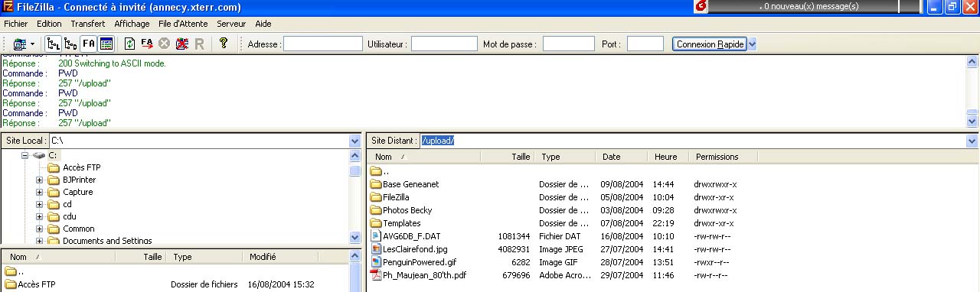
Task: Click the Disconnect from server icon
Action: (181, 44)
